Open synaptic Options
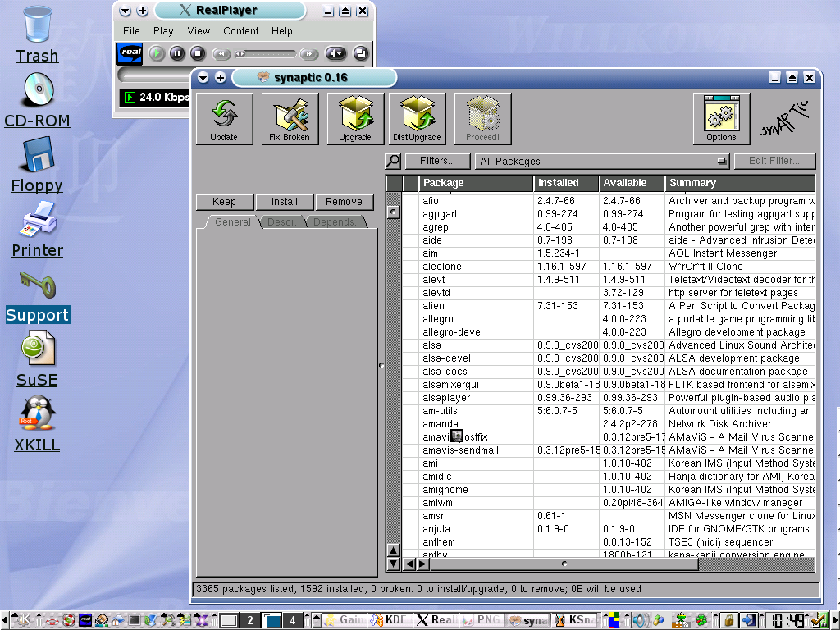Screen dimensions: 840x630 (x=721, y=118)
